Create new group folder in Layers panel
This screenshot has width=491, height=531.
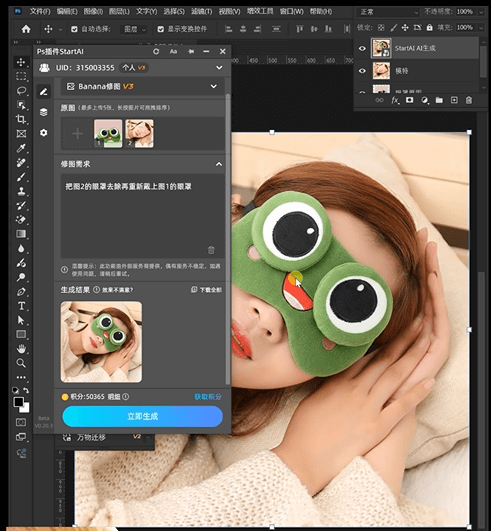[x=439, y=100]
